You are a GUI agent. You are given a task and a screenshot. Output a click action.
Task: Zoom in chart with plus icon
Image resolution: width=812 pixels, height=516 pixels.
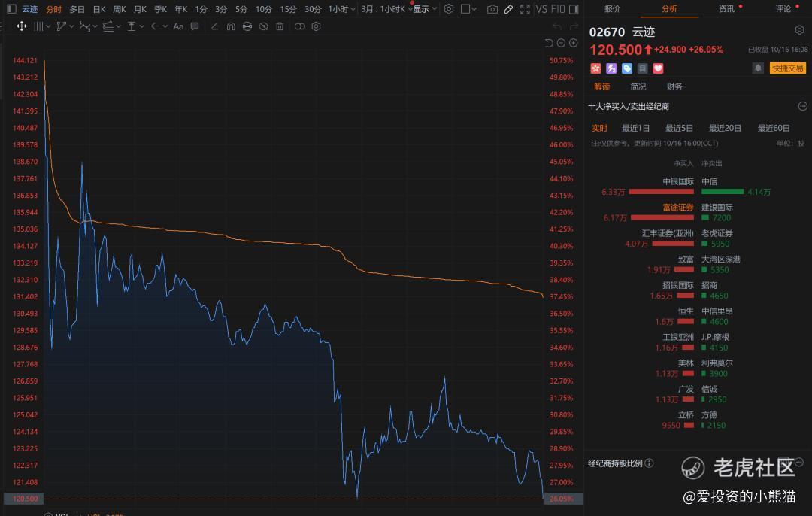573,43
